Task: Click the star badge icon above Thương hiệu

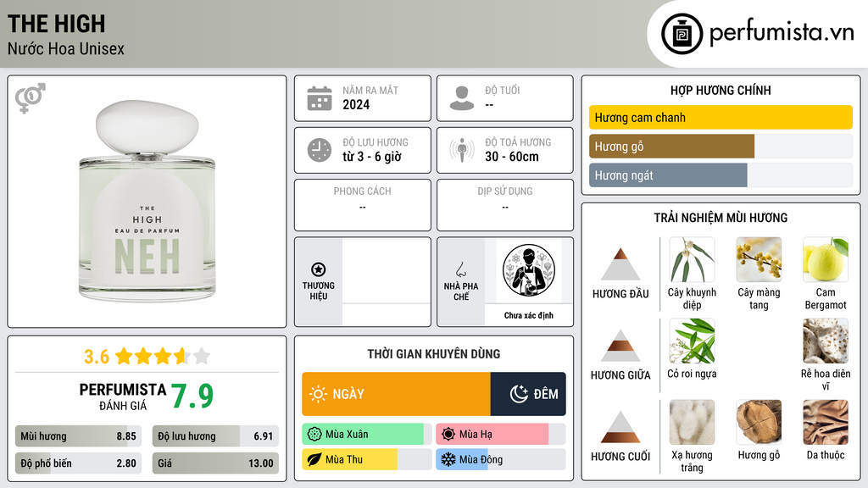Action: 319,269
